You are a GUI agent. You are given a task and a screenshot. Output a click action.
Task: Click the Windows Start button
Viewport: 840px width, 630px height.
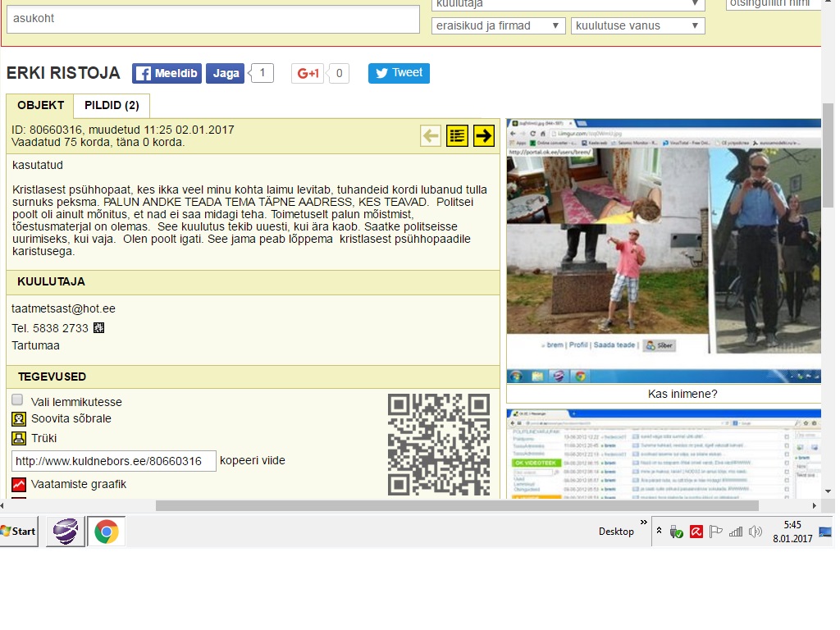19,532
